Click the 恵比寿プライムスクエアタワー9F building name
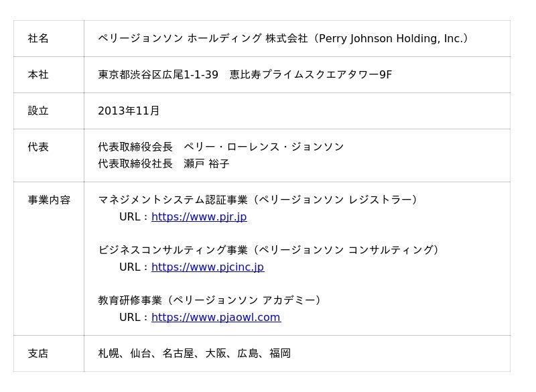Screen dimensions: 536x392 point(310,75)
